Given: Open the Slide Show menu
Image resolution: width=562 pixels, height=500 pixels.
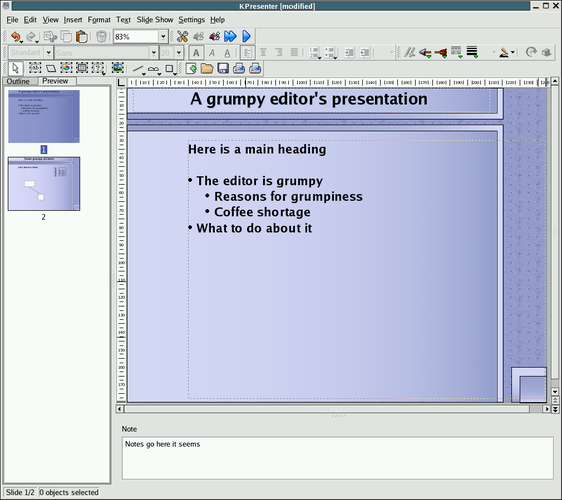Looking at the screenshot, I should (x=155, y=20).
